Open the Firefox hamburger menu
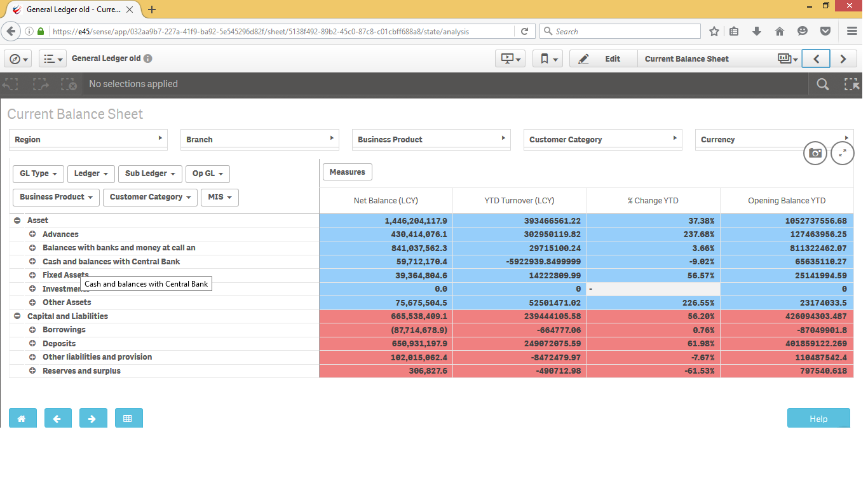The width and height of the screenshot is (868, 488). pos(851,30)
